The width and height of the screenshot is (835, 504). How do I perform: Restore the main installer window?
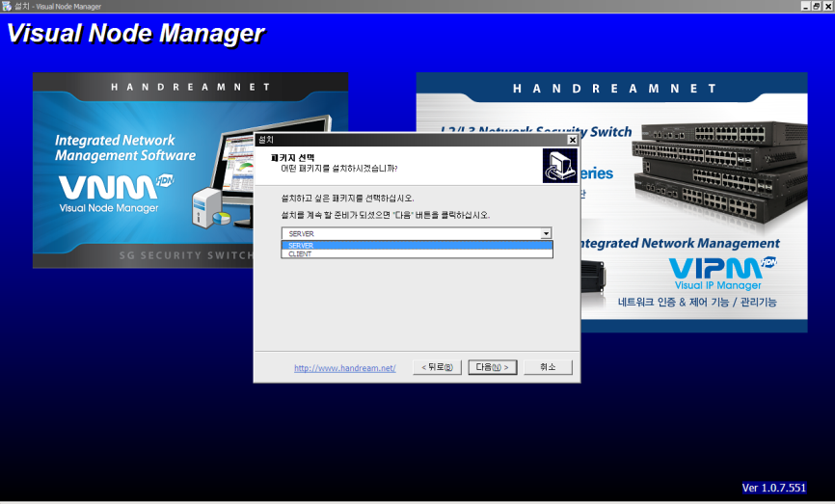pos(817,7)
